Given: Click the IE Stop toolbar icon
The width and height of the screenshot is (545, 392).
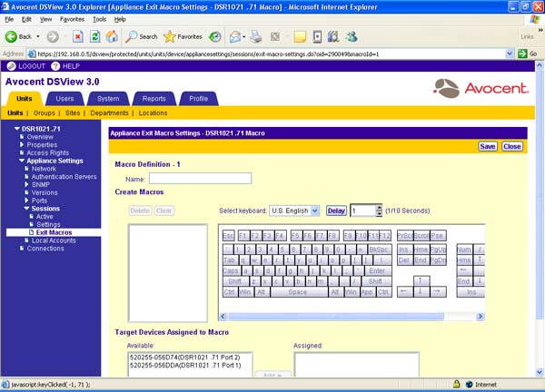Looking at the screenshot, I should point(78,36).
